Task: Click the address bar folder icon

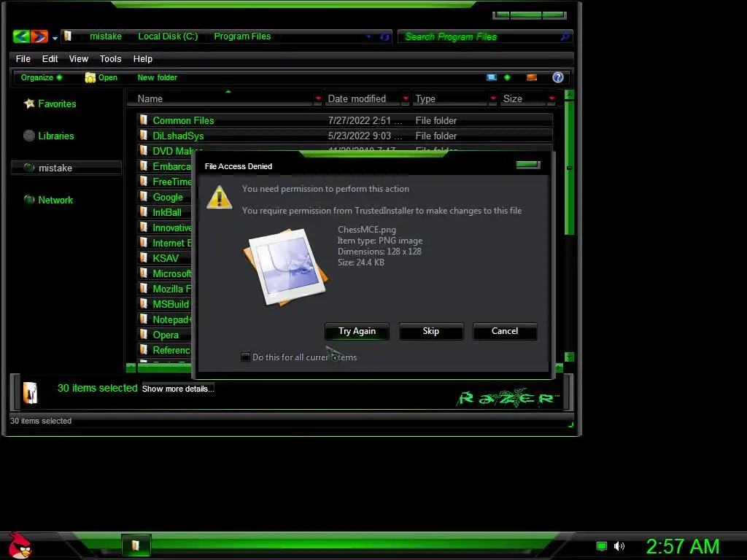Action: (68, 36)
